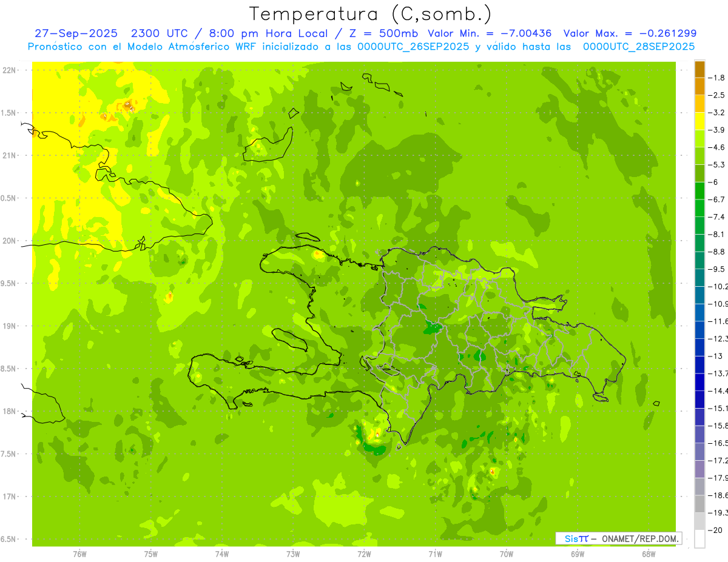Select the 'Z = 500mb' level text
The width and height of the screenshot is (728, 562).
385,33
